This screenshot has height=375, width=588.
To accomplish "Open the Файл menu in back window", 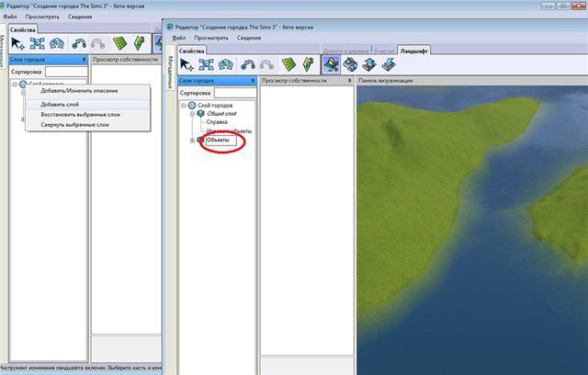I will coord(10,17).
